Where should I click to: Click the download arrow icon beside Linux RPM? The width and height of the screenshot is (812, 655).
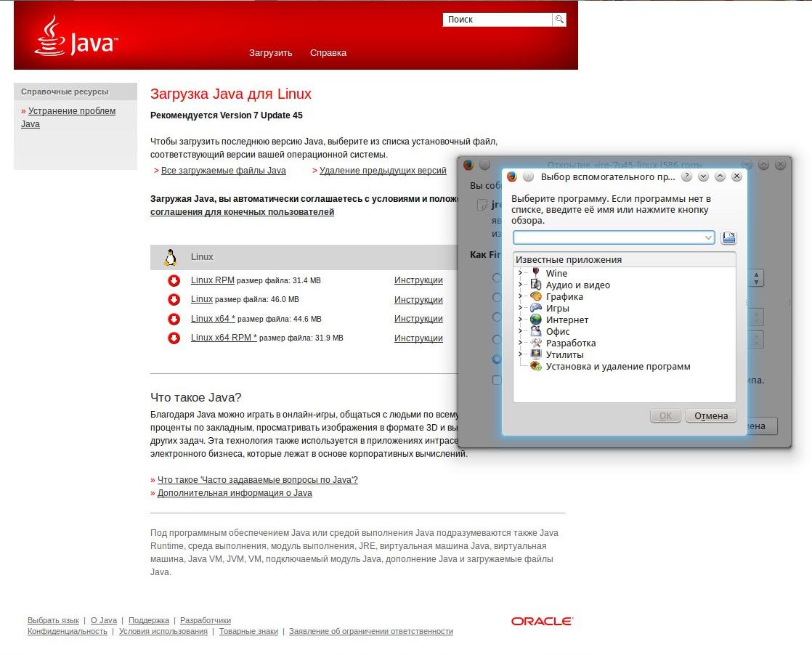tap(174, 280)
